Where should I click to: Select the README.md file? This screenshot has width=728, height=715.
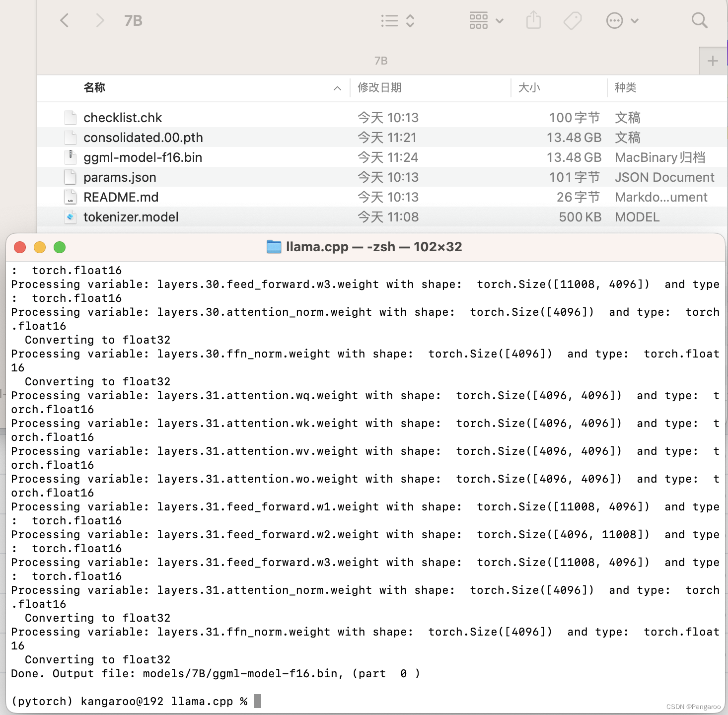pos(382,197)
